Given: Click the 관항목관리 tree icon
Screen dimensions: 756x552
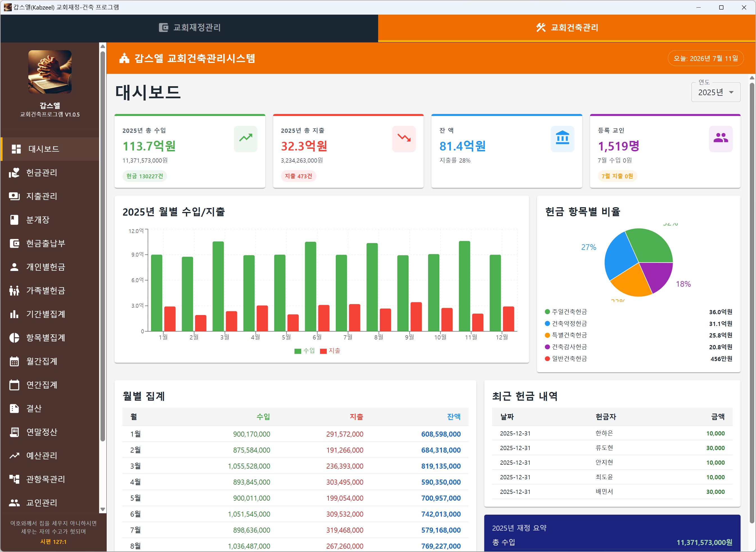Looking at the screenshot, I should [x=14, y=479].
